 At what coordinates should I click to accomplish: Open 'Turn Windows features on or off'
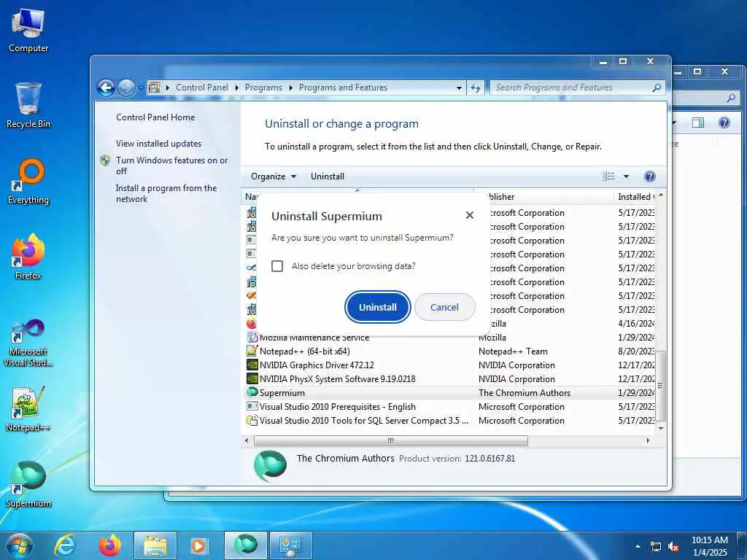pos(172,166)
